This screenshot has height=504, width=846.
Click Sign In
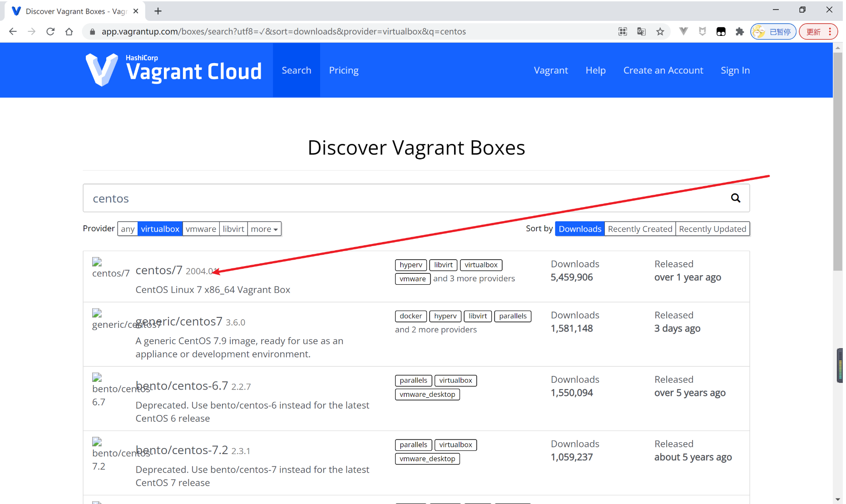click(x=735, y=70)
